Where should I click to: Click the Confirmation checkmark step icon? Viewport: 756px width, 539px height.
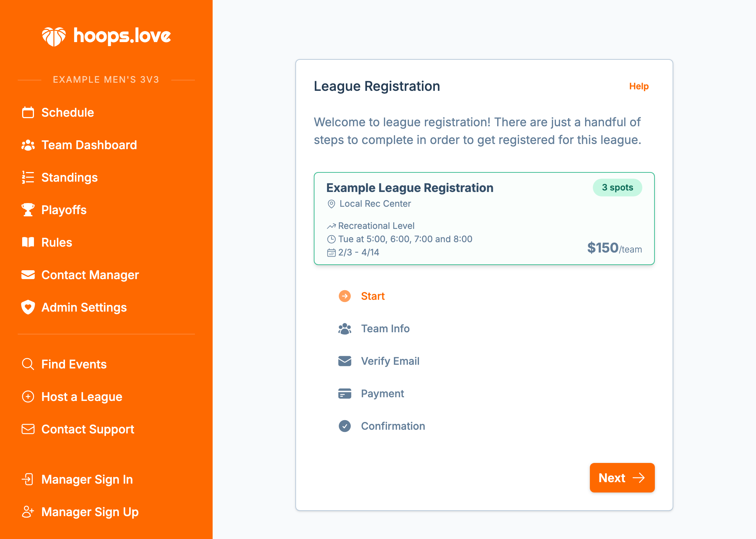coord(344,426)
